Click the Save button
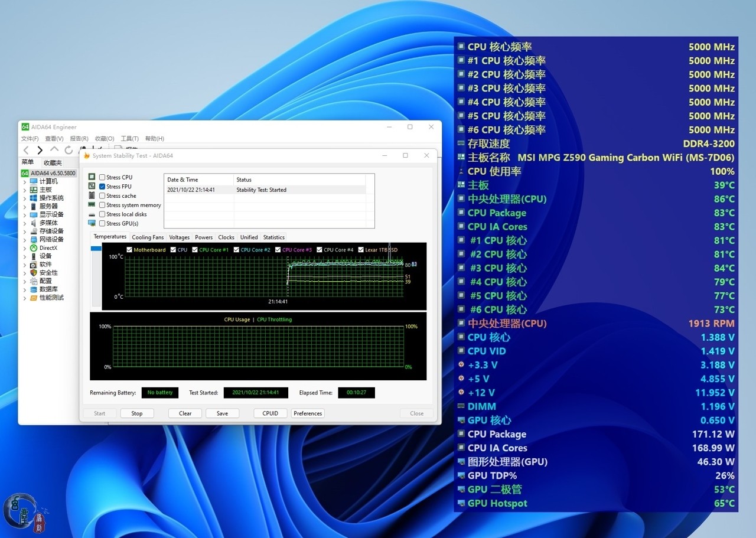Viewport: 756px width, 538px height. coord(222,413)
